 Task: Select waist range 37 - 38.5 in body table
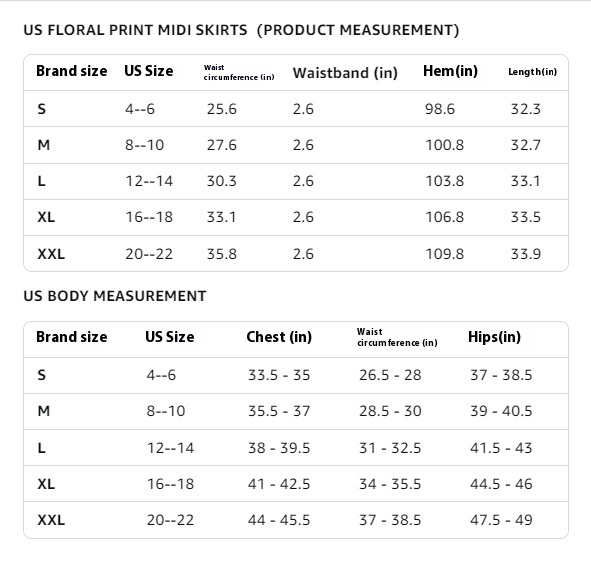click(390, 520)
